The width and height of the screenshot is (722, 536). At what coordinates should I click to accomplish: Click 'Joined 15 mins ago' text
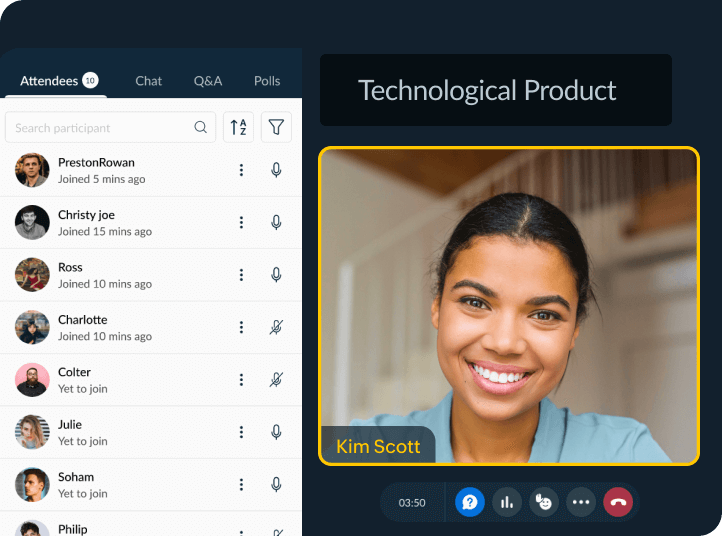click(105, 232)
